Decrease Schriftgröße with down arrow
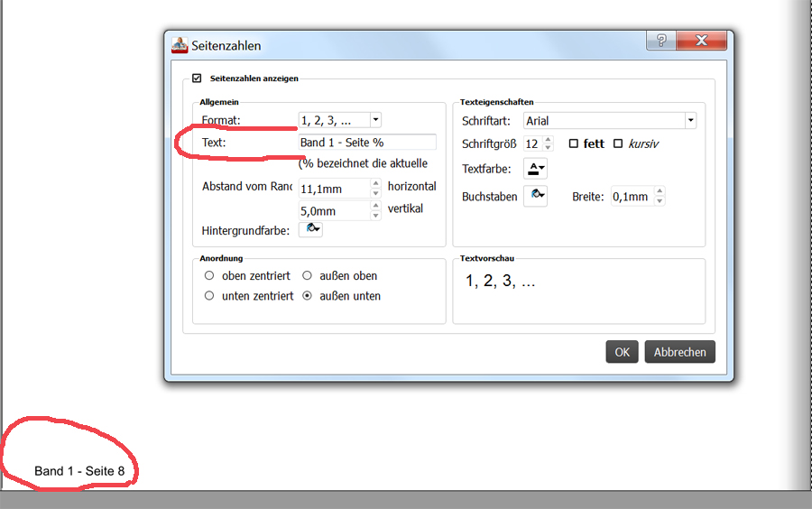Viewport: 812px width, 509px height. pyautogui.click(x=549, y=148)
